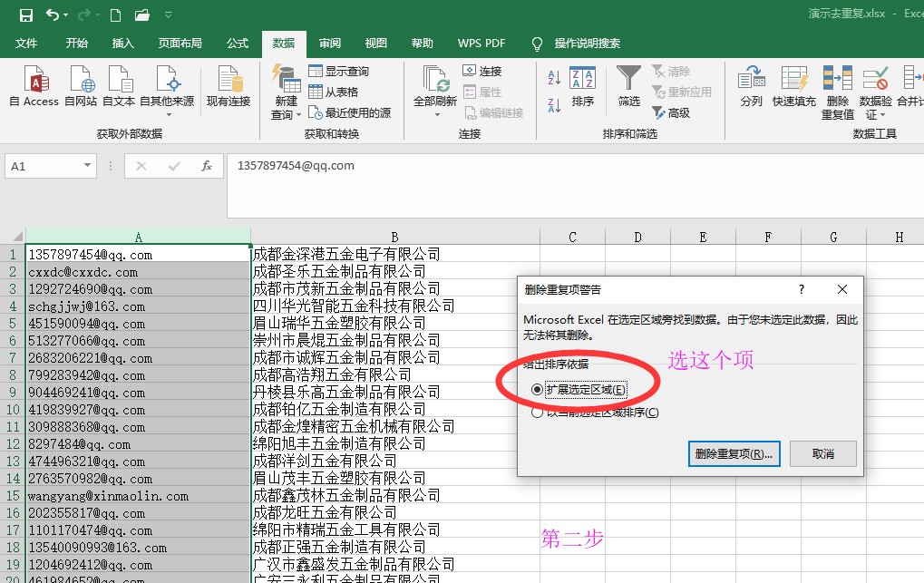Open the 分列 text to columns tool
Image resolution: width=924 pixels, height=583 pixels.
752,86
